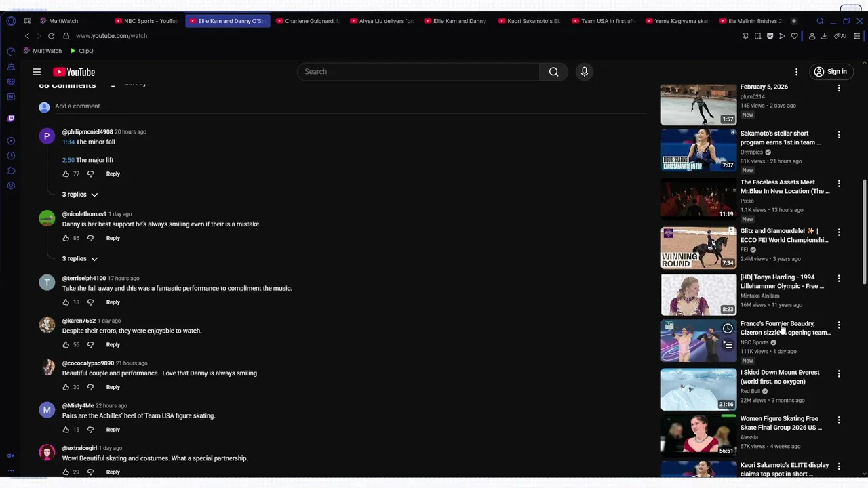Viewport: 868px width, 488px height.
Task: Open options for Women Figure Skating Free Skate video
Action: click(x=839, y=420)
